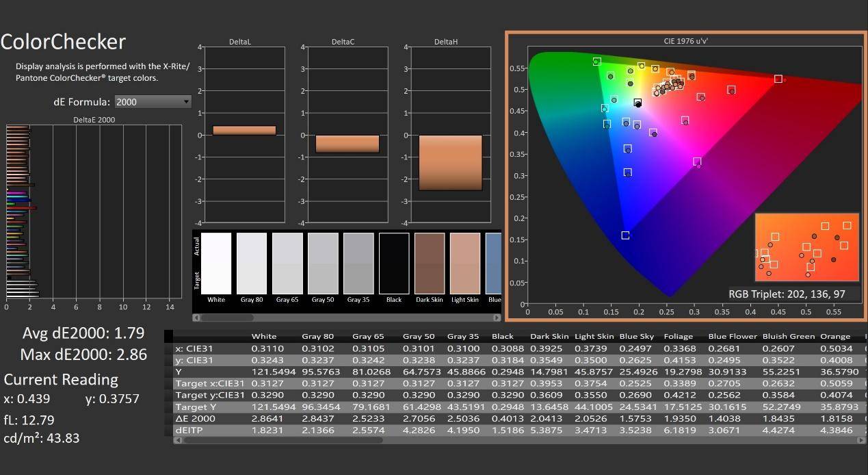Viewport: 868px width, 475px height.
Task: Select the Dark Skin swatch
Action: 430,264
